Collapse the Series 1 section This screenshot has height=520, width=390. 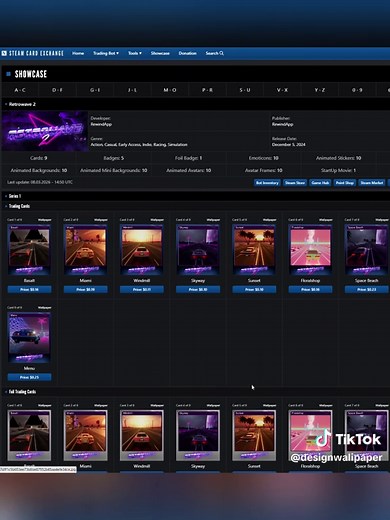tap(196, 196)
